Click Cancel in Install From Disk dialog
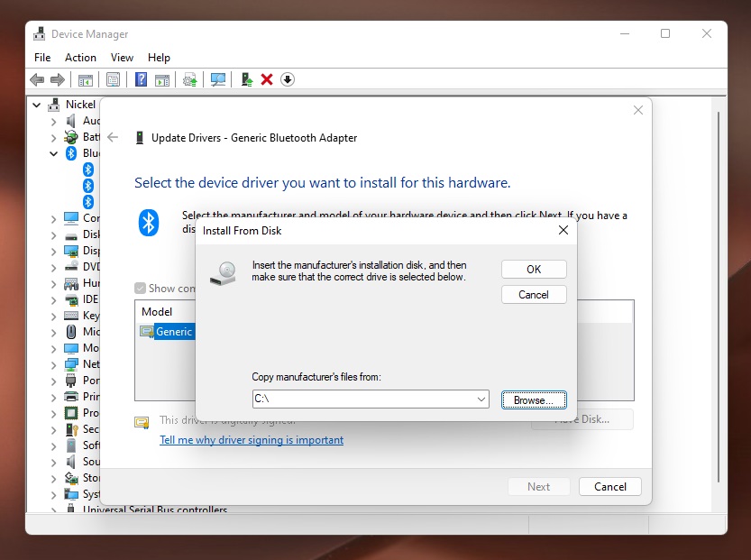Viewport: 751px width, 560px height. pos(534,295)
